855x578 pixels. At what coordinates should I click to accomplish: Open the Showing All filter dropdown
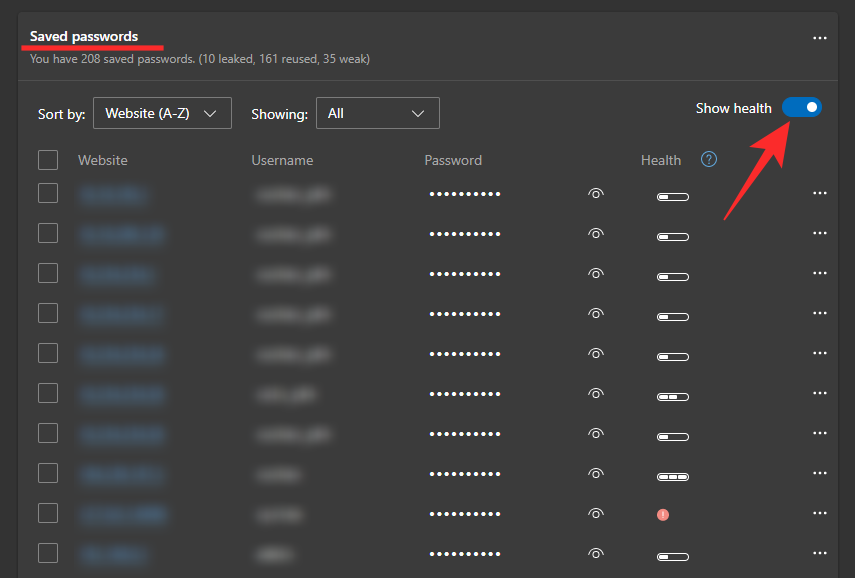click(x=377, y=113)
